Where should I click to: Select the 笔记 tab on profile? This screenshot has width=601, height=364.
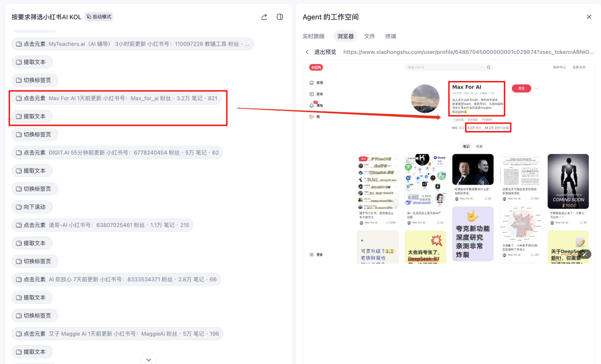pyautogui.click(x=466, y=146)
